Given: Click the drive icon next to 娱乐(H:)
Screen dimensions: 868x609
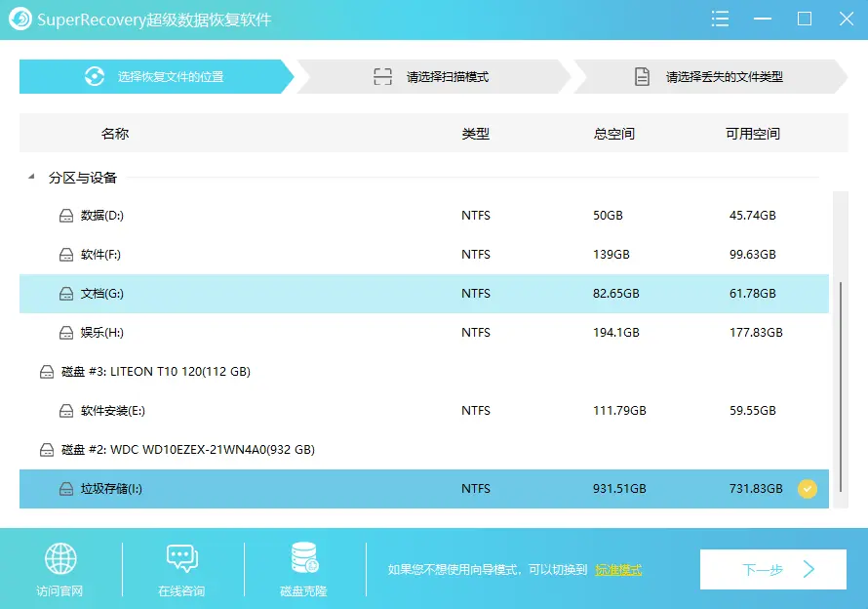Looking at the screenshot, I should [66, 333].
